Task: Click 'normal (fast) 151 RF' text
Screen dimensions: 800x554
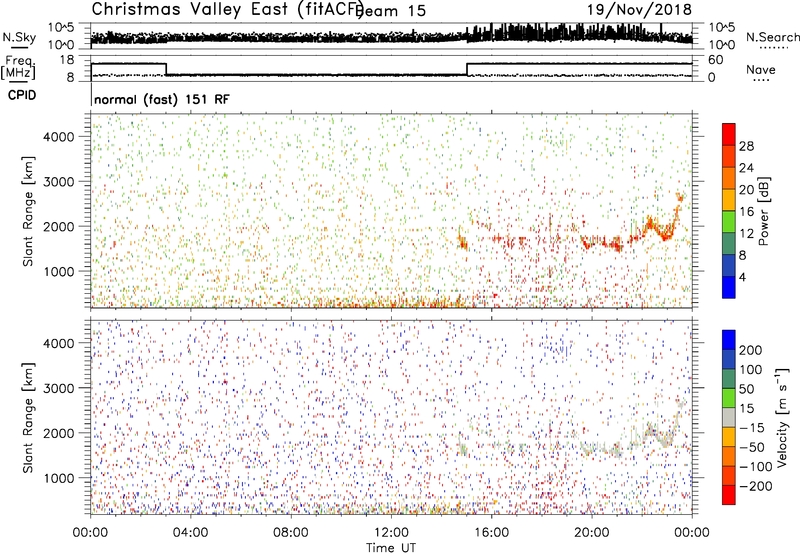Action: coord(162,99)
